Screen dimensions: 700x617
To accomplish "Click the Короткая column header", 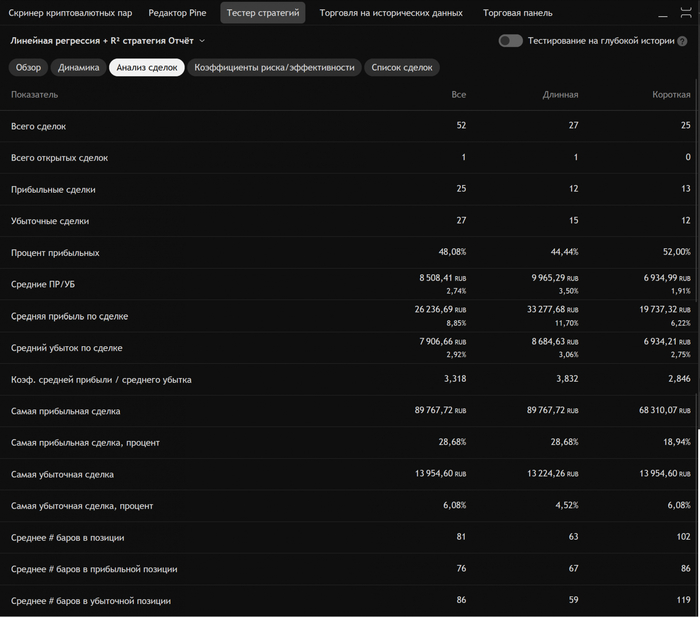I will (670, 94).
